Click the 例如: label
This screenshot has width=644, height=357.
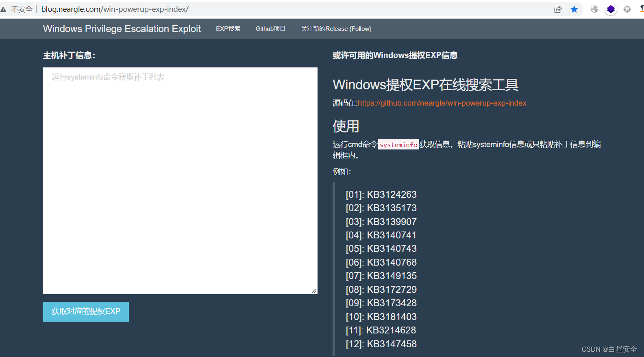pyautogui.click(x=342, y=171)
